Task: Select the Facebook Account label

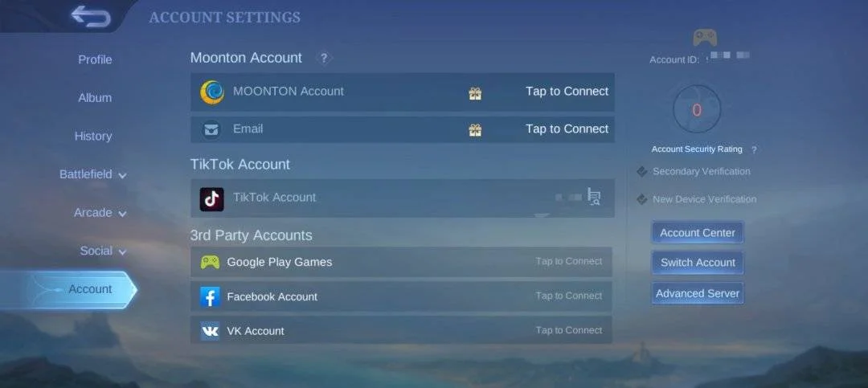Action: [272, 297]
